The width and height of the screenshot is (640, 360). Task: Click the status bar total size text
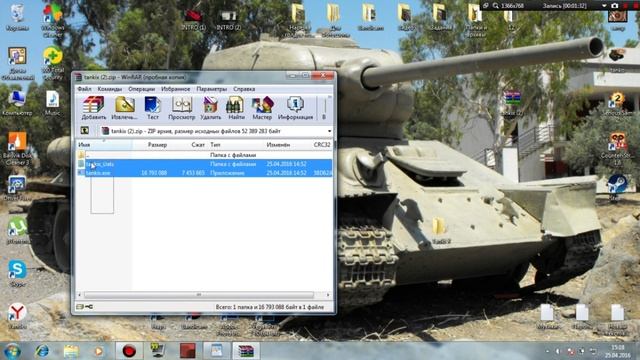coord(270,307)
